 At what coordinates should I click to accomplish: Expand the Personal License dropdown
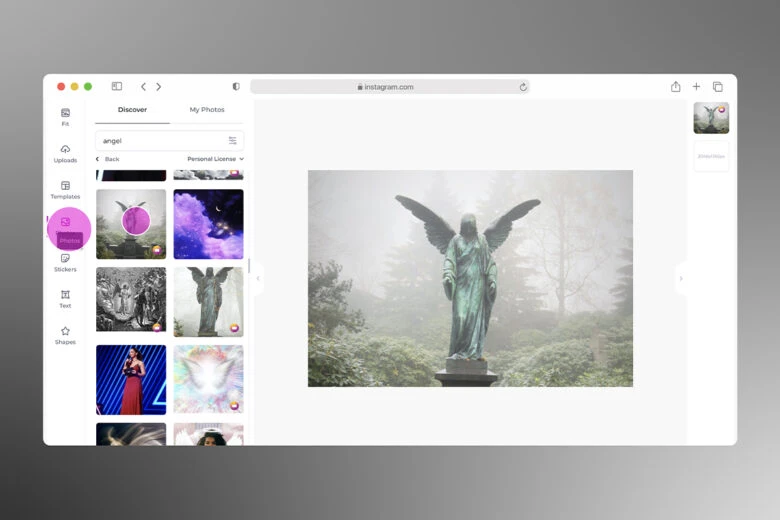[215, 159]
